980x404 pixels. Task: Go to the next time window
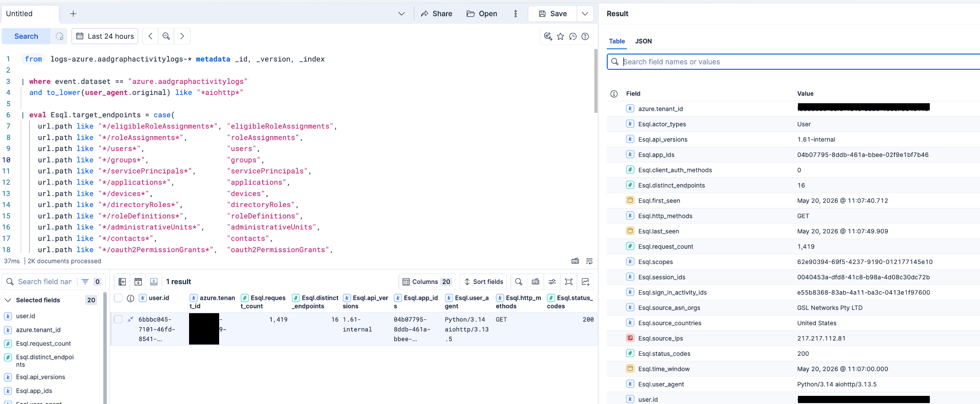pyautogui.click(x=182, y=36)
